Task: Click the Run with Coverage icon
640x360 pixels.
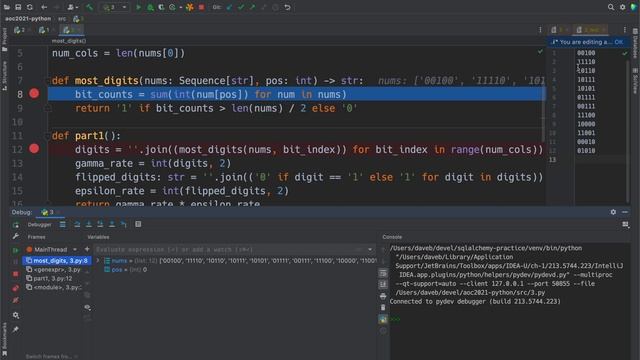Action: click(x=161, y=7)
